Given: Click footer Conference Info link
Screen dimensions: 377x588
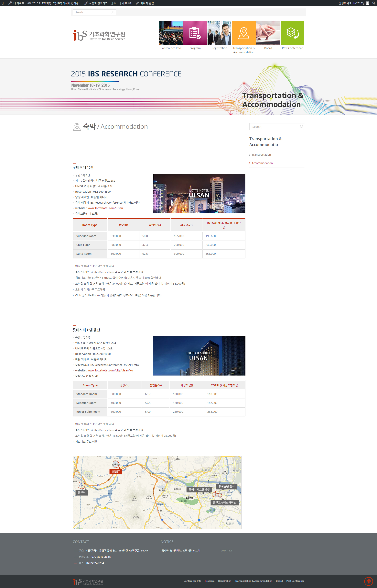Looking at the screenshot, I should [x=192, y=581].
